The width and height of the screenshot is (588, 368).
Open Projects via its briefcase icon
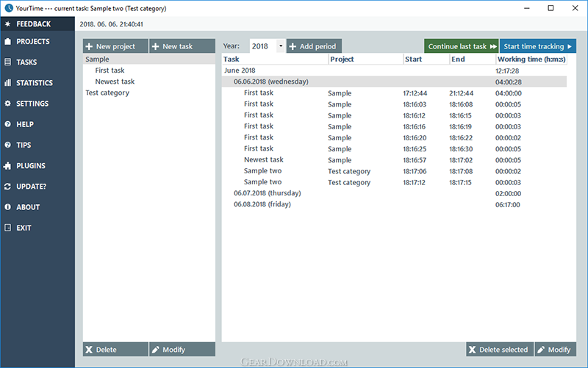point(7,42)
